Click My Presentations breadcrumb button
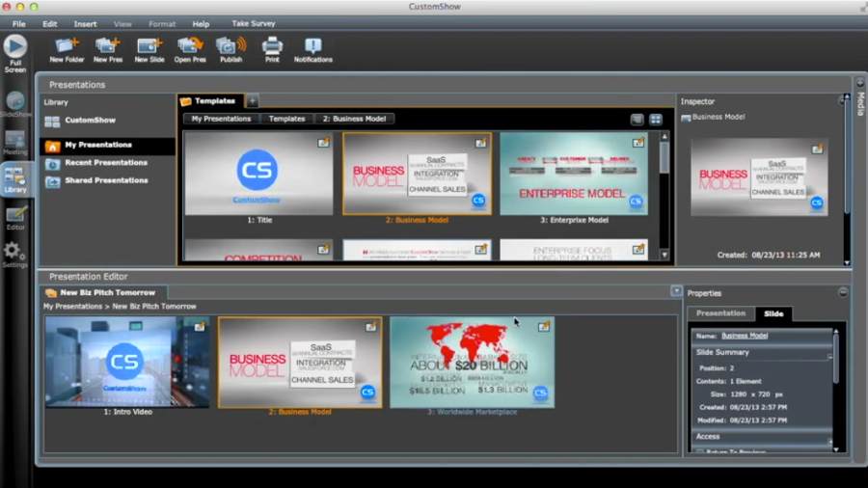This screenshot has width=868, height=488. pos(221,119)
